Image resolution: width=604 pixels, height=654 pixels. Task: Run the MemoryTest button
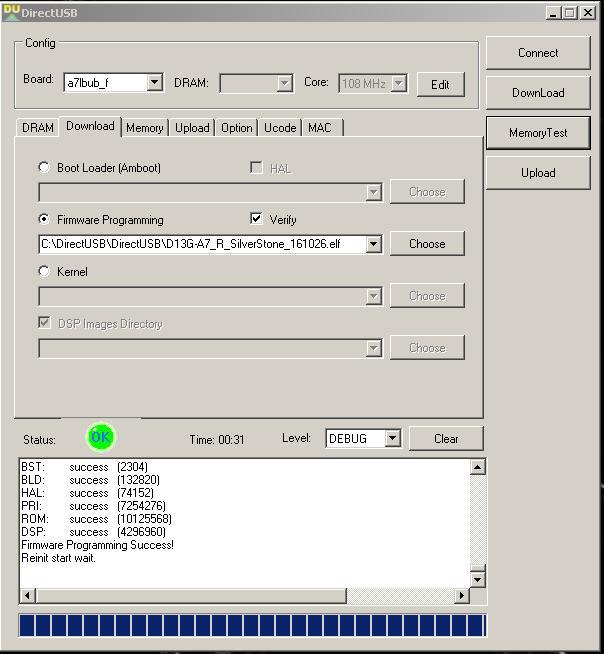pos(538,133)
